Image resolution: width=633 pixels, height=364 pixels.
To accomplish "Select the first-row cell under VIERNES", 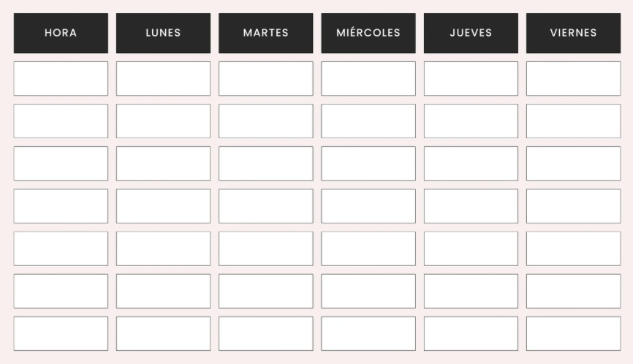I will coord(573,78).
